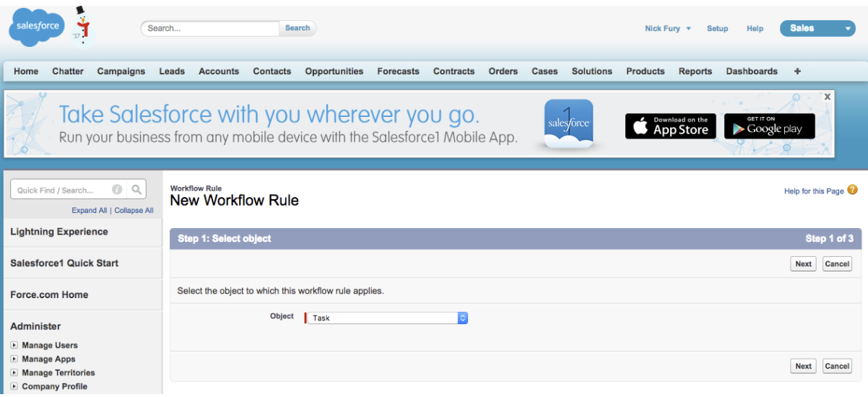Expand the Company Profile tree arrow
868x397 pixels.
coord(14,386)
